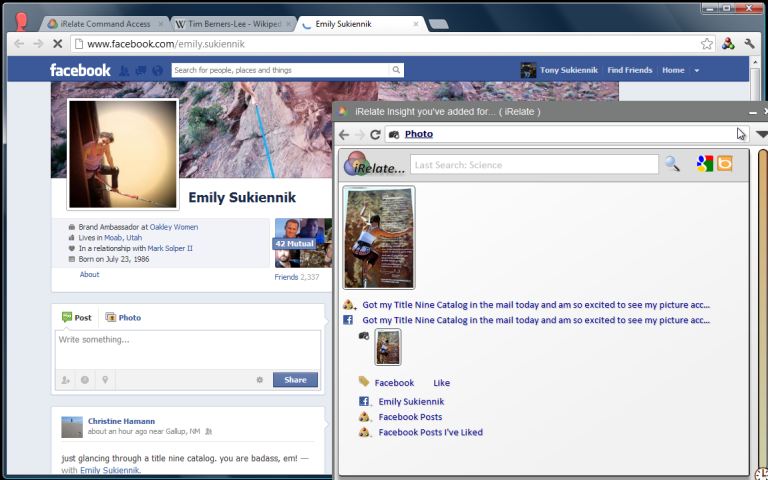Open the large climbing catalog photo in iRelate
This screenshot has height=480, width=768.
(x=379, y=238)
